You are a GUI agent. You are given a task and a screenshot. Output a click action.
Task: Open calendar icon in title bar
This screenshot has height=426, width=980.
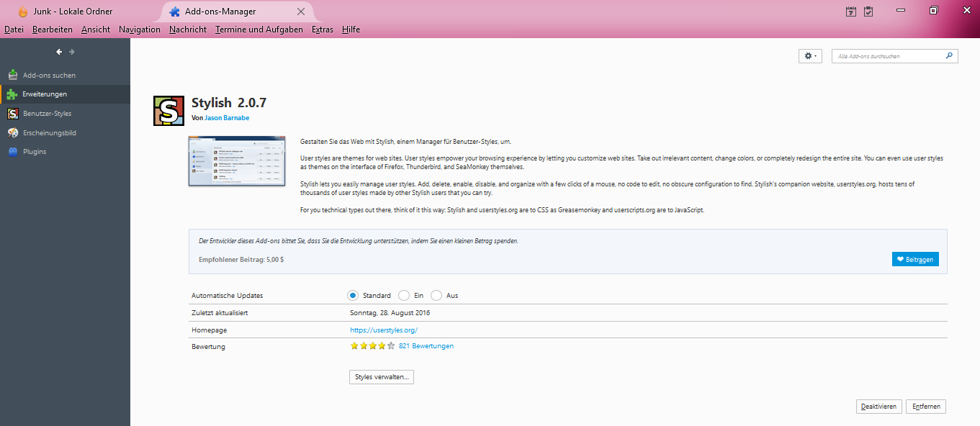click(851, 11)
